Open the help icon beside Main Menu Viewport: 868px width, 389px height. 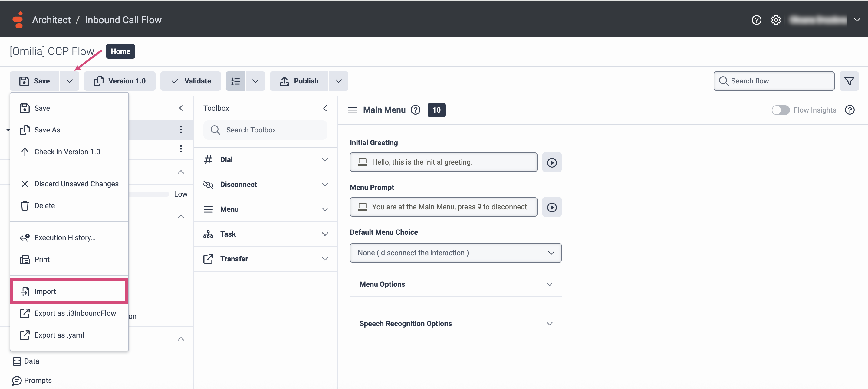(x=416, y=110)
